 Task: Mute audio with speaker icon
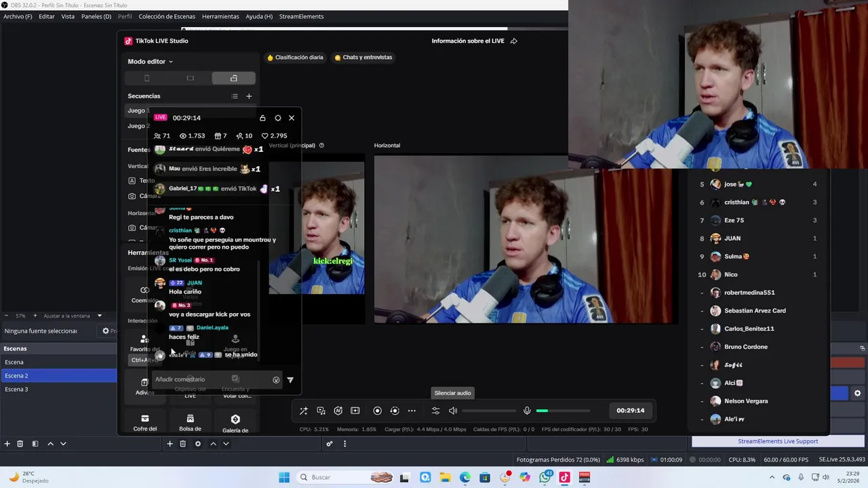point(453,411)
